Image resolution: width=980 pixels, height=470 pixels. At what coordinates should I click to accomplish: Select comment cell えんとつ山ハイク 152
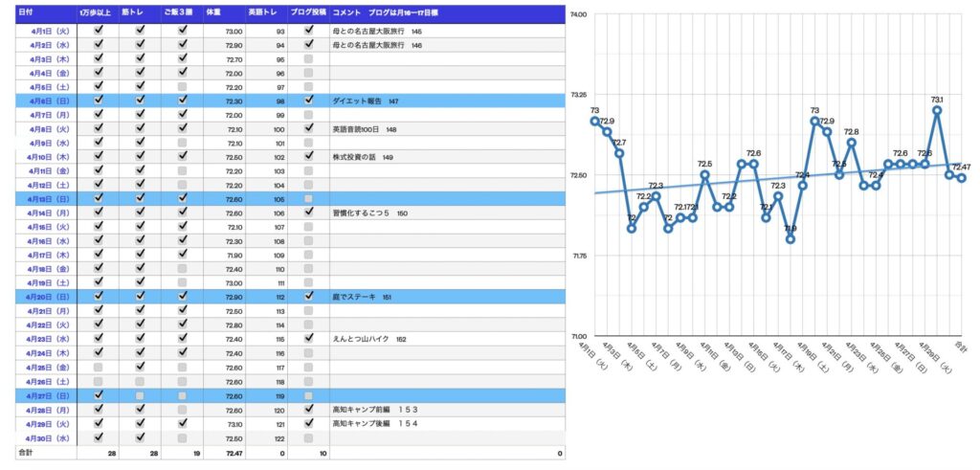click(x=448, y=340)
